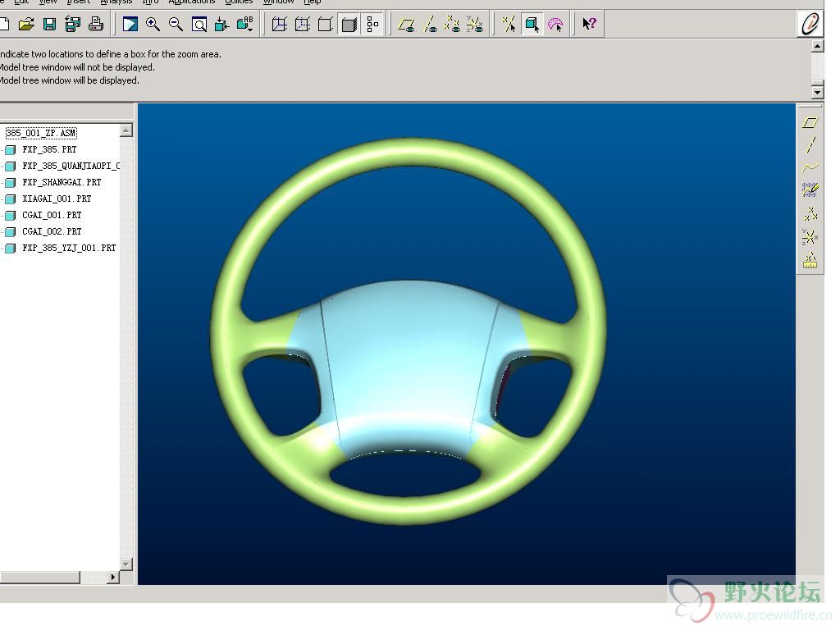Switch display to Hidden Line mode
Image resolution: width=840 pixels, height=630 pixels.
[303, 24]
